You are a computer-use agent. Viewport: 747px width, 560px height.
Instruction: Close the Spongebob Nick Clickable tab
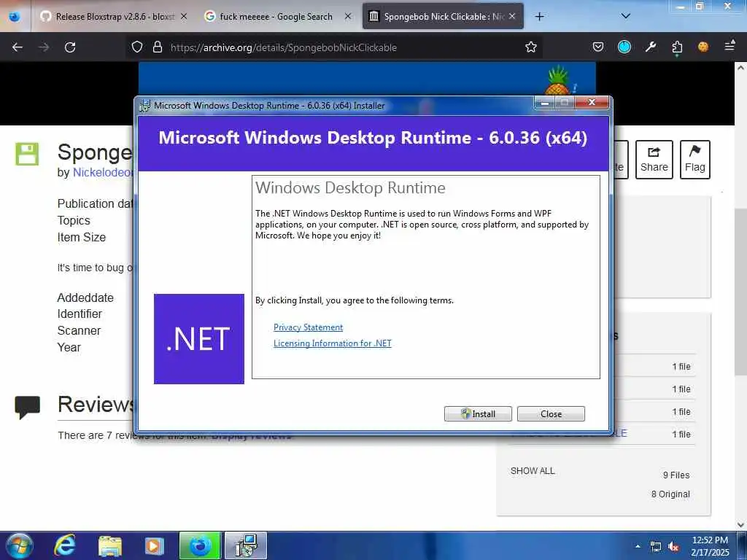tap(512, 17)
